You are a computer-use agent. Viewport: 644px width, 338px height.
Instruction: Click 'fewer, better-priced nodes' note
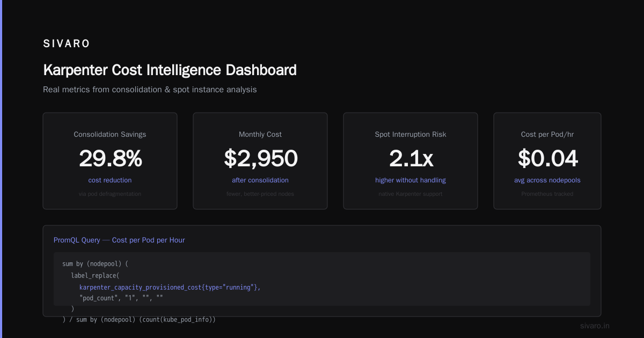260,194
